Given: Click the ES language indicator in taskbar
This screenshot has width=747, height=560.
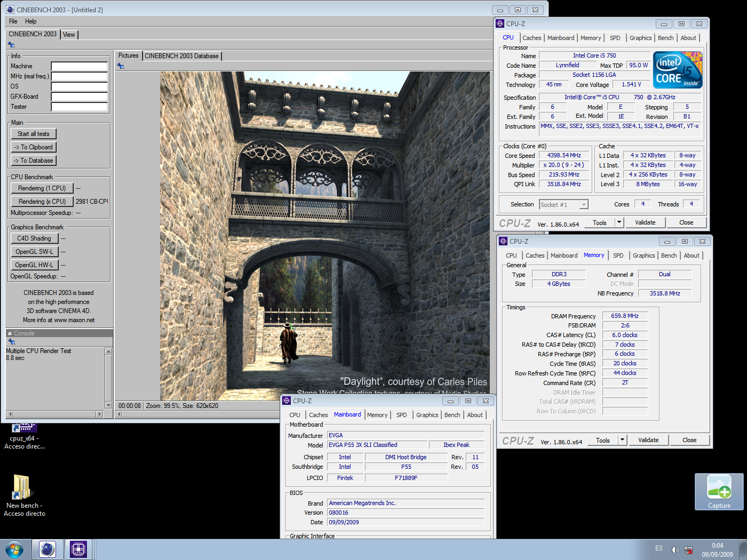Looking at the screenshot, I should pos(659,548).
